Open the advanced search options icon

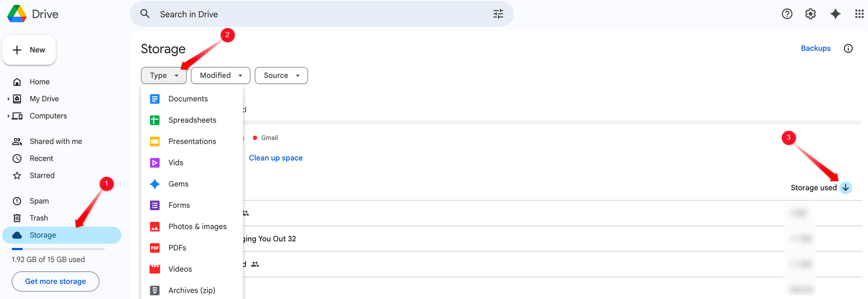coord(498,14)
